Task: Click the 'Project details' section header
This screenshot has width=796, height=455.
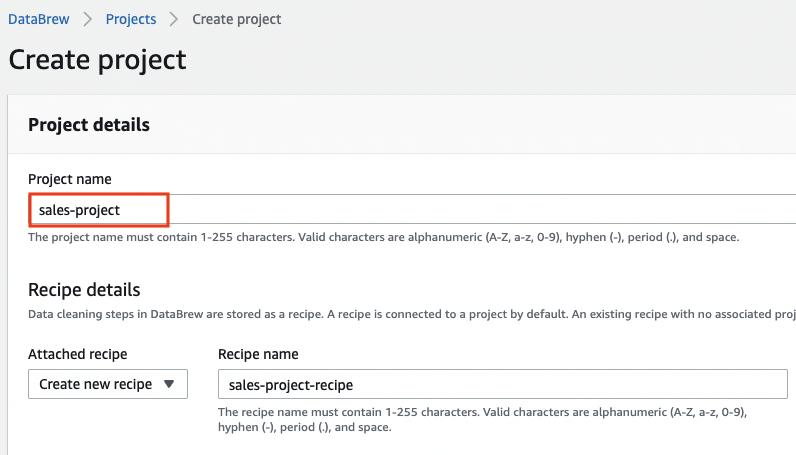Action: [89, 125]
